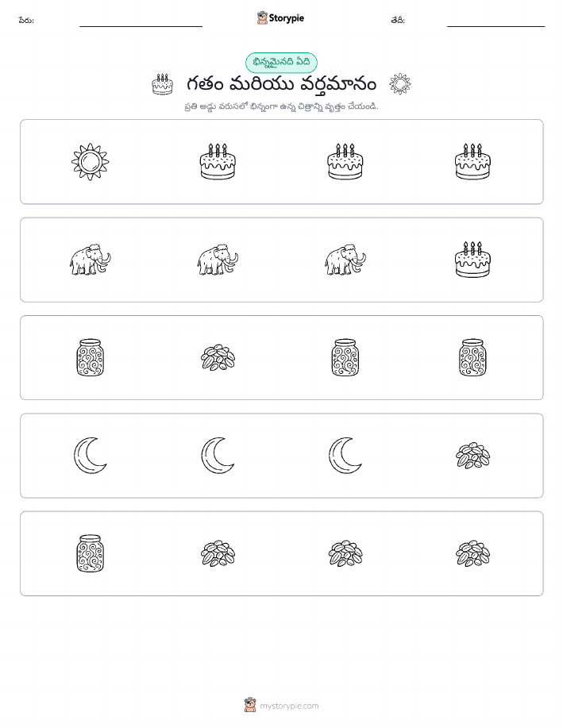Click the third mammoth in row two

tap(345, 260)
